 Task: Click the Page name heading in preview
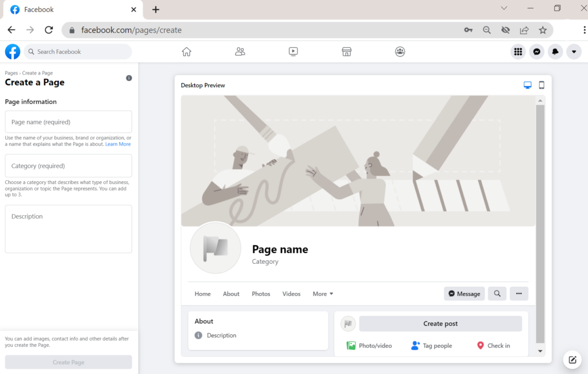pos(280,249)
